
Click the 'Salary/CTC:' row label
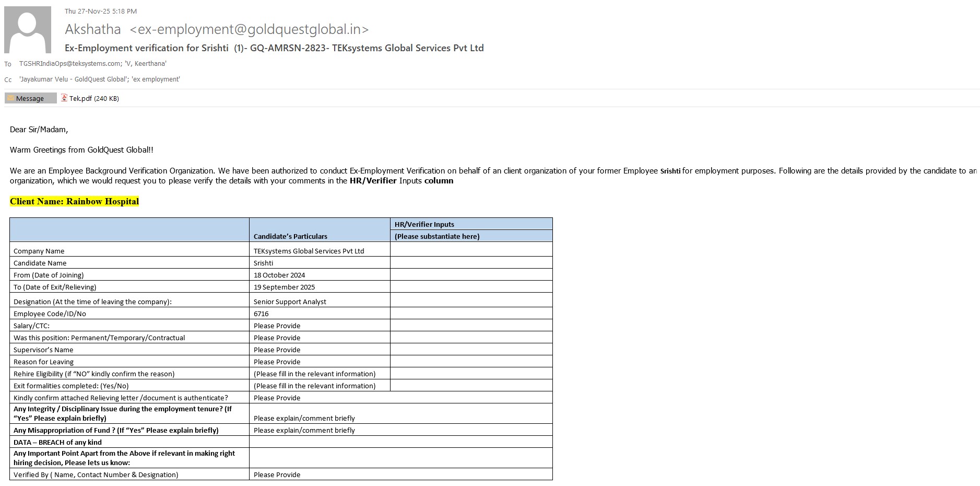(32, 326)
